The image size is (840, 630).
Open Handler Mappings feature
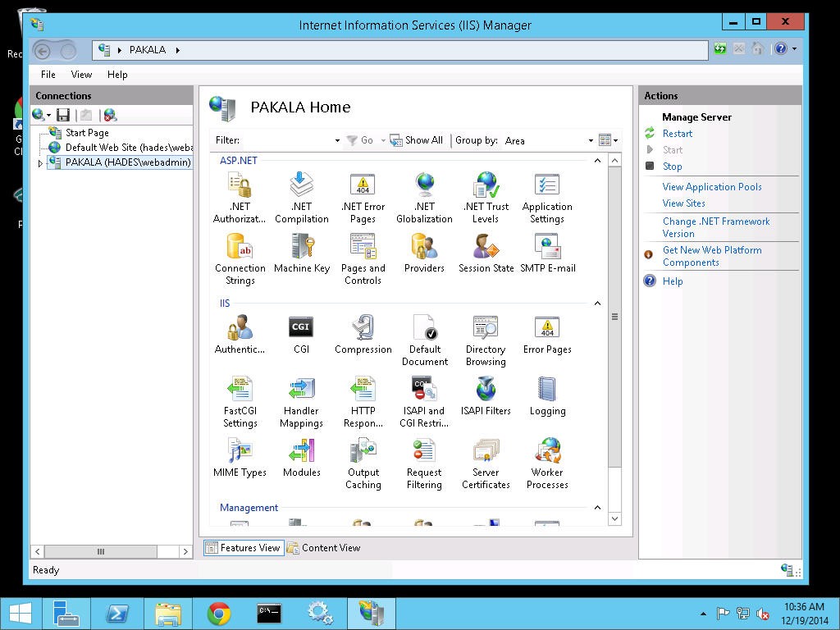click(x=301, y=402)
